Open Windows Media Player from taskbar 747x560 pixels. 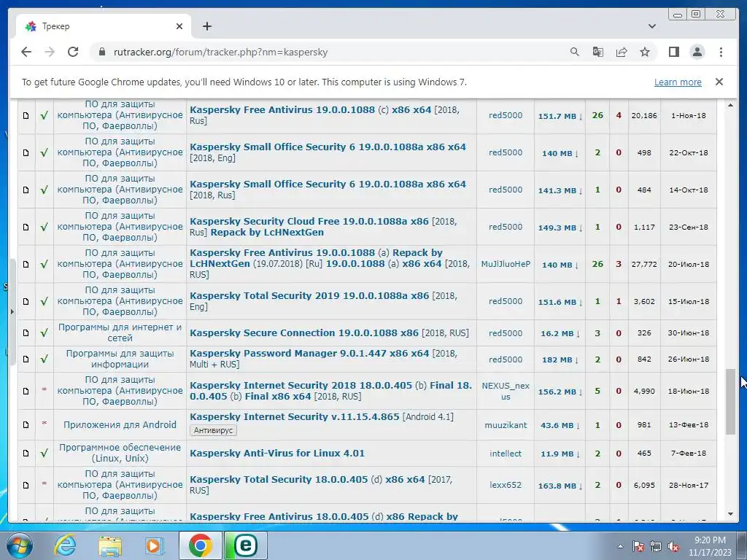coord(155,545)
